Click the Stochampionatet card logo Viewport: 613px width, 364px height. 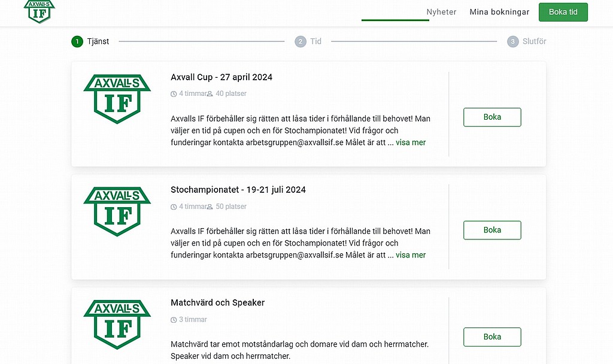click(x=117, y=211)
